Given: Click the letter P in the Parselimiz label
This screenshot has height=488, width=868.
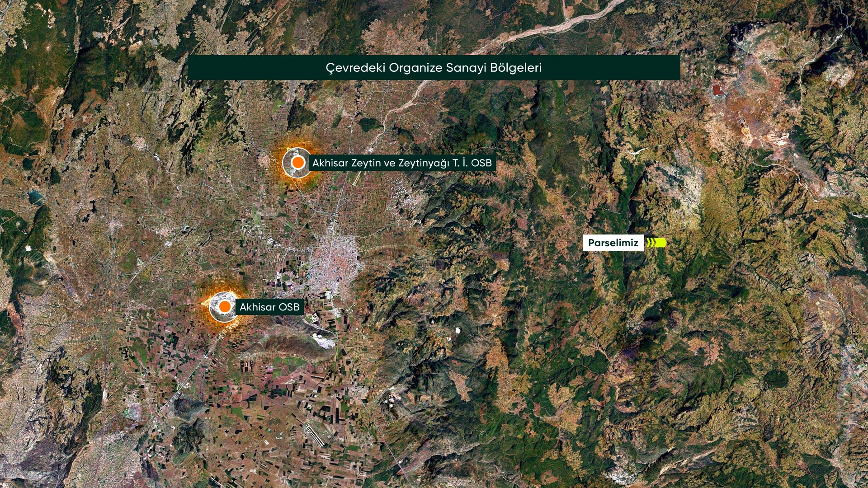Looking at the screenshot, I should pos(591,243).
